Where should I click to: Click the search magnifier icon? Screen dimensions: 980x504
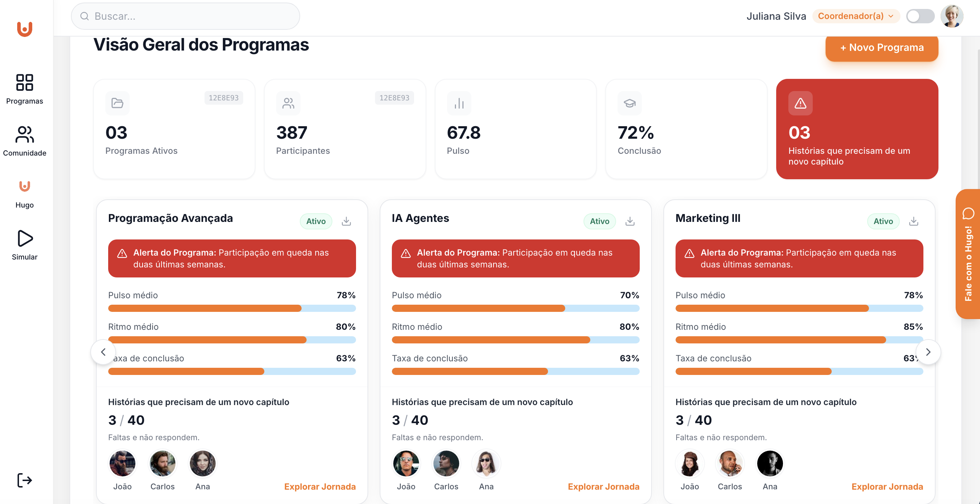tap(85, 16)
